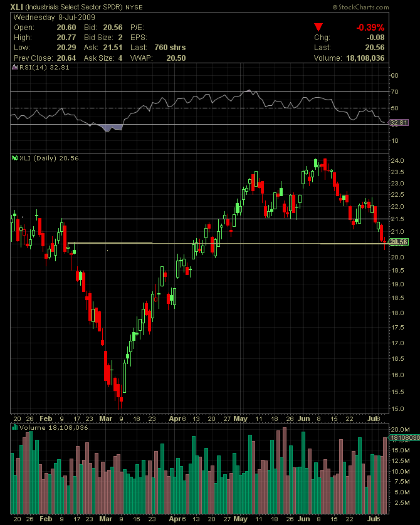420x525 pixels.
Task: Click the '760 shrs' last trade size
Action: click(x=170, y=48)
